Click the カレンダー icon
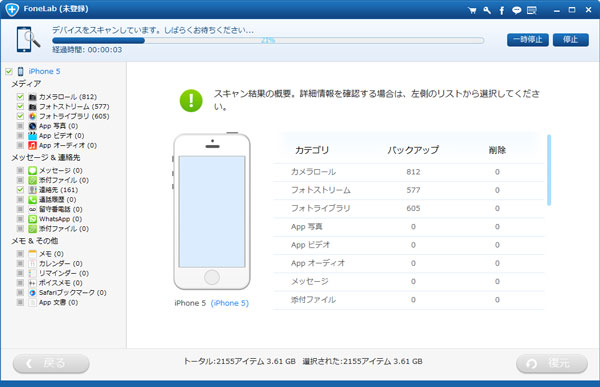 pyautogui.click(x=33, y=263)
